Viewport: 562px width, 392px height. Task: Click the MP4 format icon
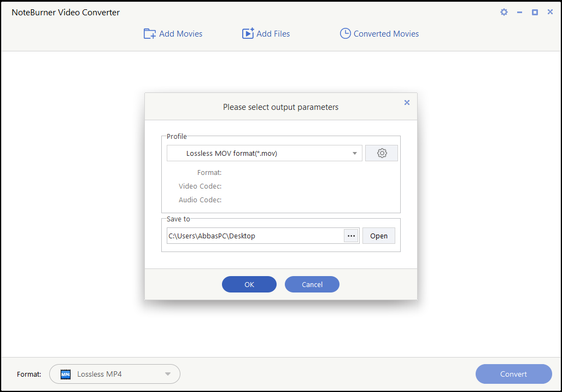66,374
